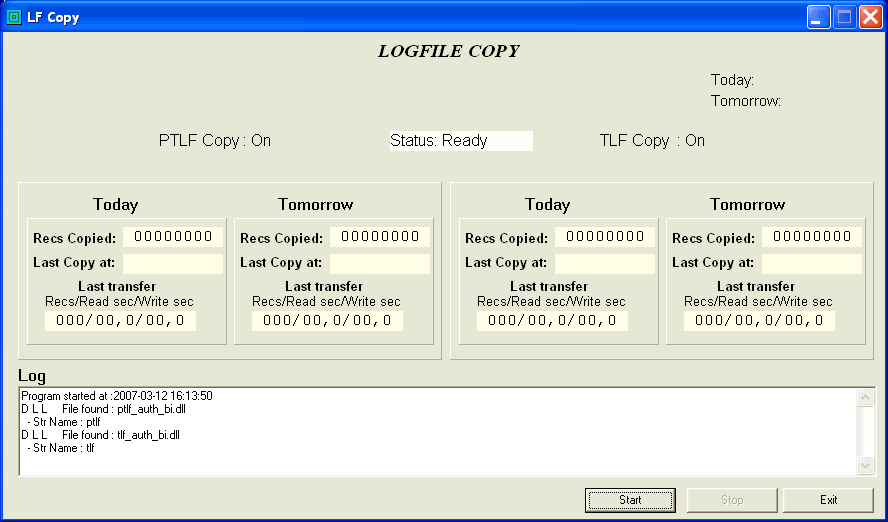The image size is (888, 522).
Task: Click last transfer value in right panel's Tomorrow group
Action: [759, 321]
